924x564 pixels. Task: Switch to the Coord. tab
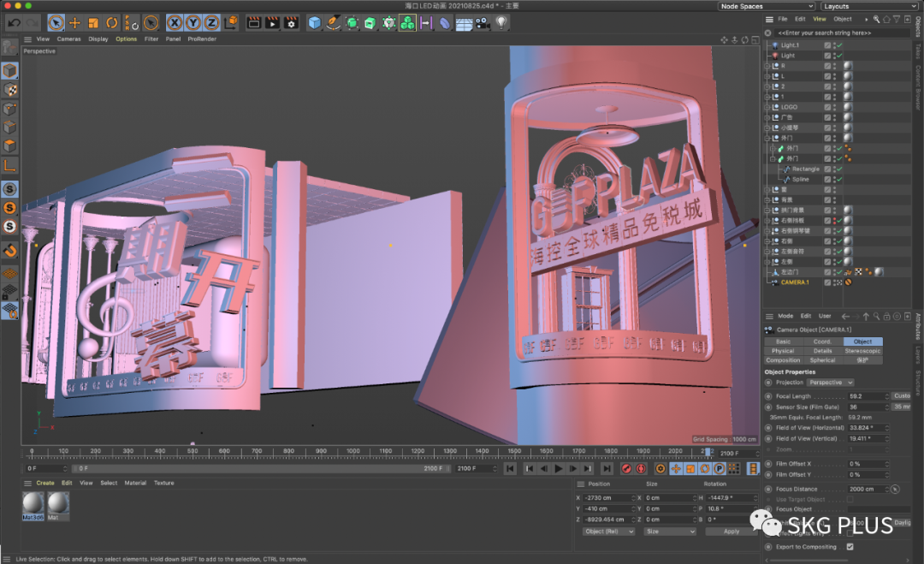[x=822, y=341]
